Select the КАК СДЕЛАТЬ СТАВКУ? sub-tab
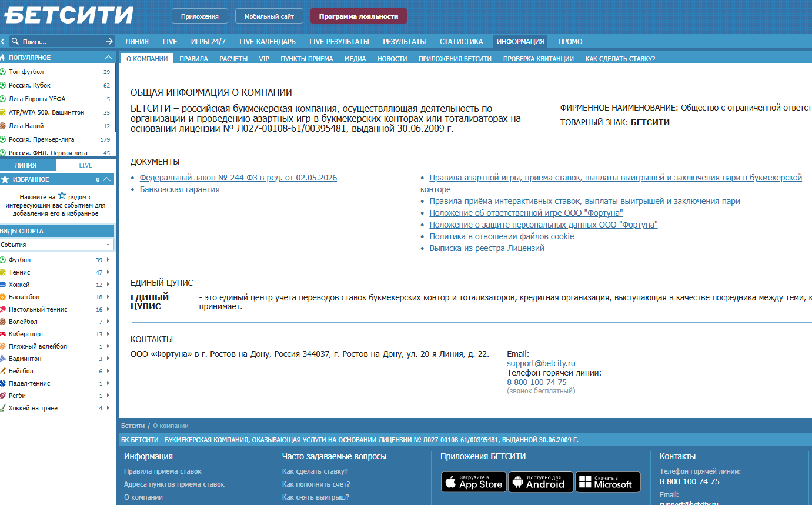812x505 pixels. [620, 59]
